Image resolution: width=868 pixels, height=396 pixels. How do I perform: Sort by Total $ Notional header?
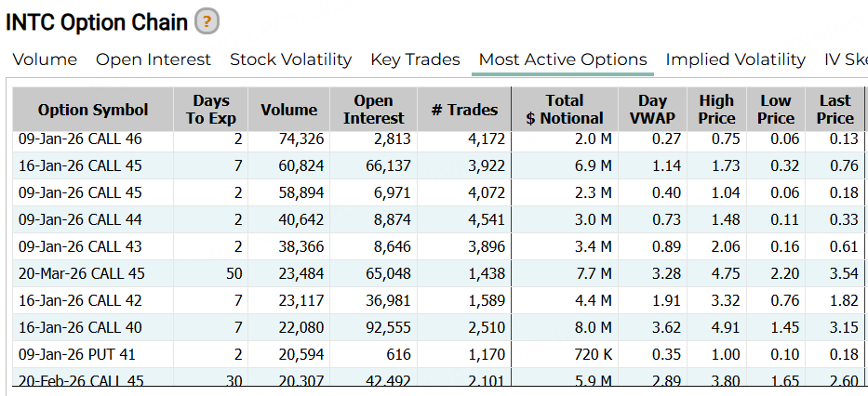[x=565, y=110]
